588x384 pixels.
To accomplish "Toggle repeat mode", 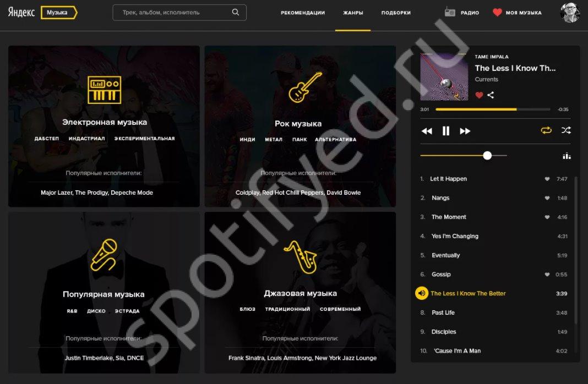I will (546, 130).
